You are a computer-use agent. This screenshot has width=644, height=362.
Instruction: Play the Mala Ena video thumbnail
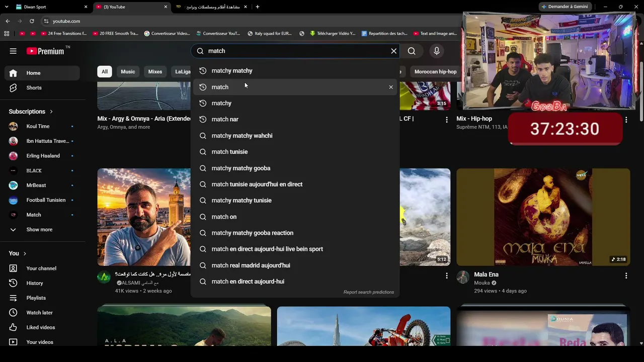pos(543,217)
